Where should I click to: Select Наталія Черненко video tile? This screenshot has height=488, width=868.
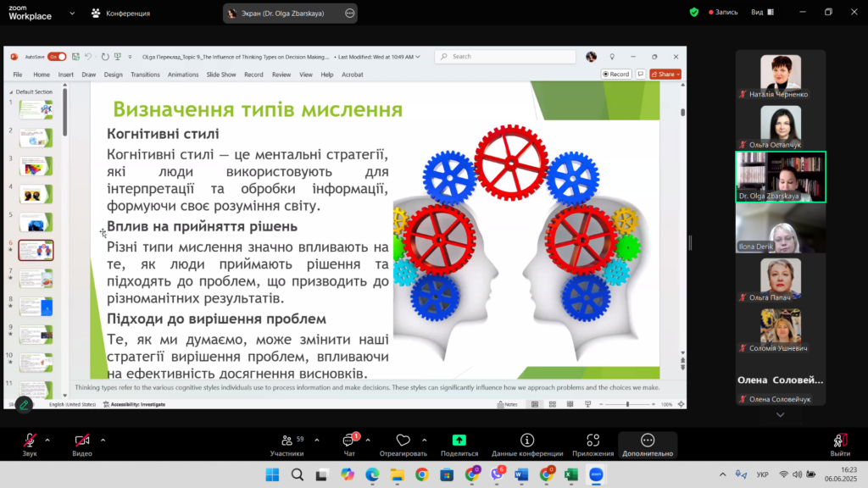click(x=781, y=76)
